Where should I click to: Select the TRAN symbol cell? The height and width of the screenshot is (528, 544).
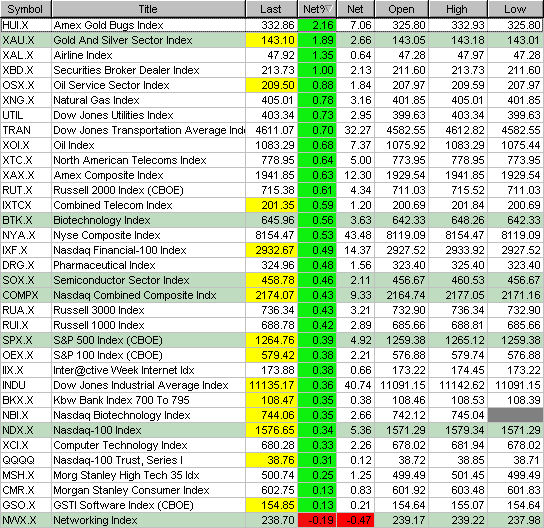[x=26, y=130]
